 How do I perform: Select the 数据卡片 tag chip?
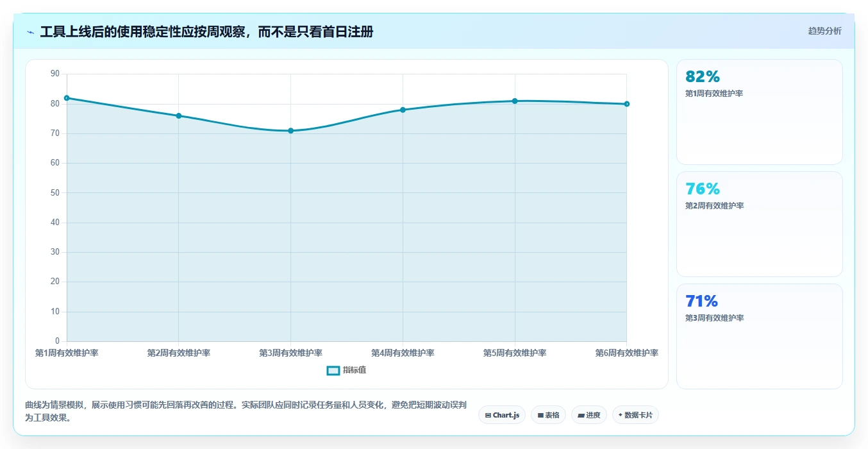pyautogui.click(x=635, y=415)
